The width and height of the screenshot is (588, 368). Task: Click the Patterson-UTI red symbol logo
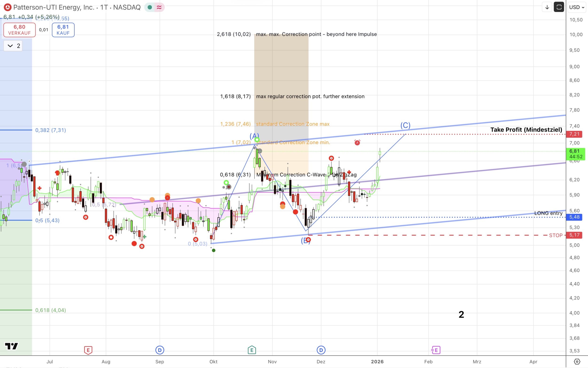(8, 7)
